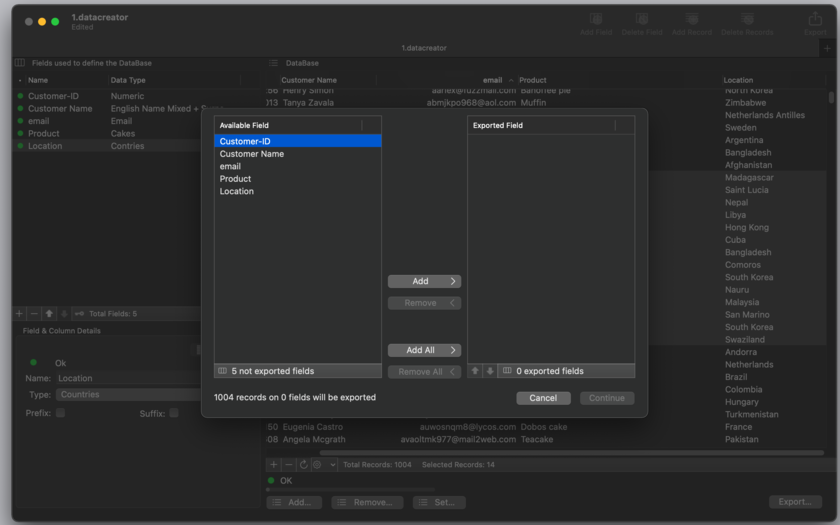The height and width of the screenshot is (525, 840).
Task: Click the Delete Field toolbar icon
Action: [642, 20]
